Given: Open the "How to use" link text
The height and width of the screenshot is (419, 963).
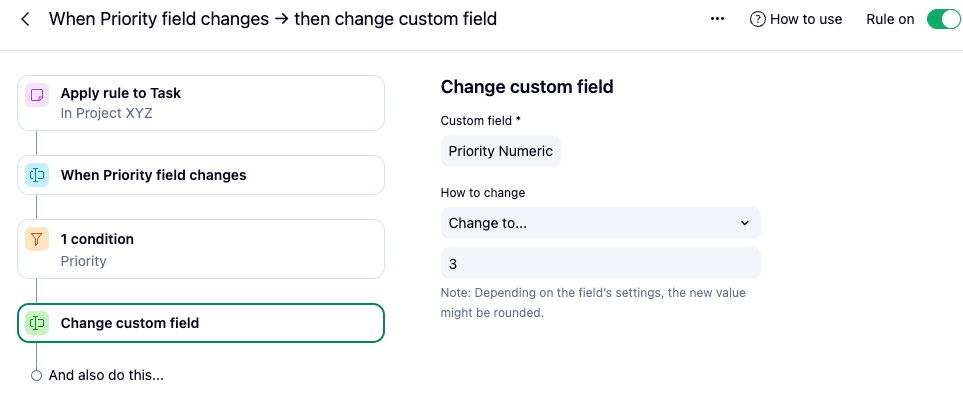Looking at the screenshot, I should coord(806,19).
